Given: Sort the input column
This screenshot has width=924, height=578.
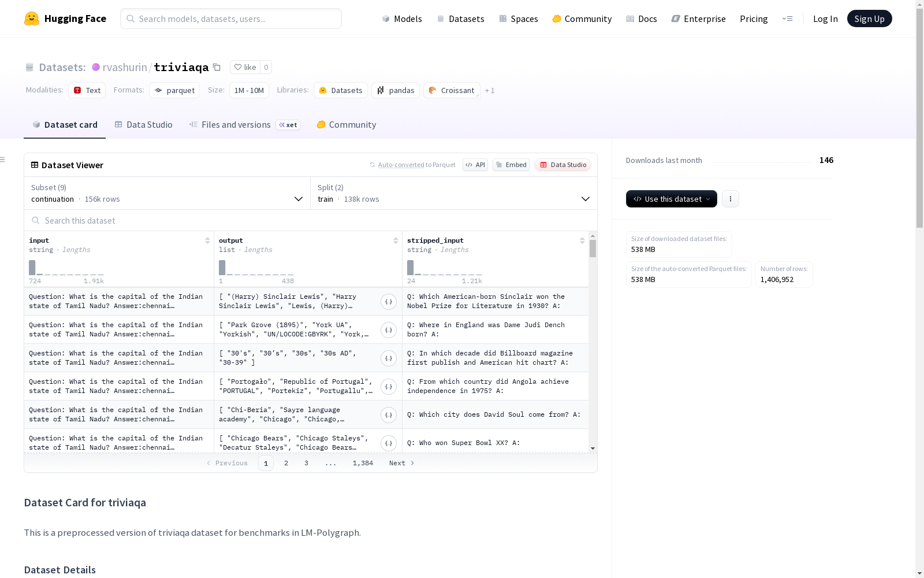Looking at the screenshot, I should (x=207, y=240).
